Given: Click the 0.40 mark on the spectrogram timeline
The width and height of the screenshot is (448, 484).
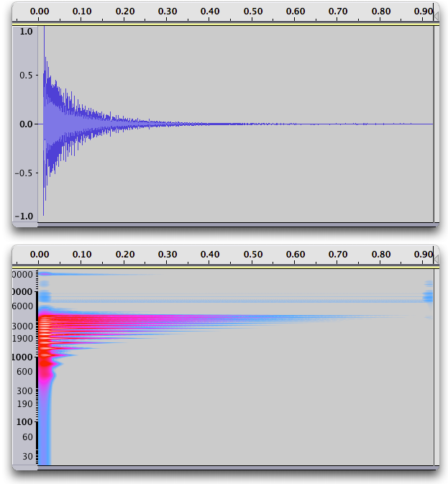Looking at the screenshot, I should 211,254.
